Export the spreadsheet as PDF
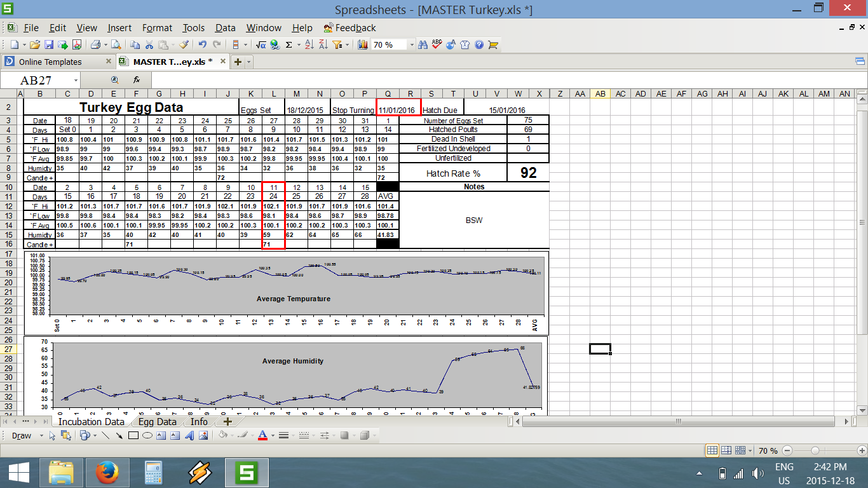 point(77,44)
